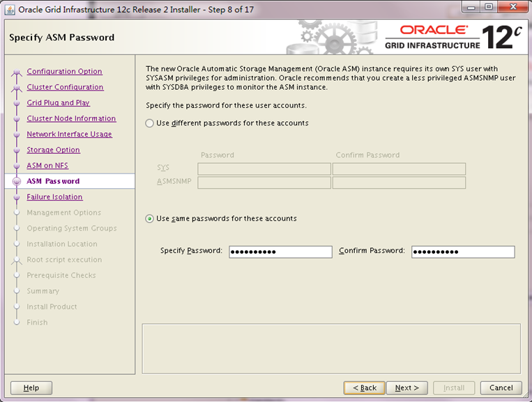Click the Specify Password input field
532x402 pixels.
[280, 252]
